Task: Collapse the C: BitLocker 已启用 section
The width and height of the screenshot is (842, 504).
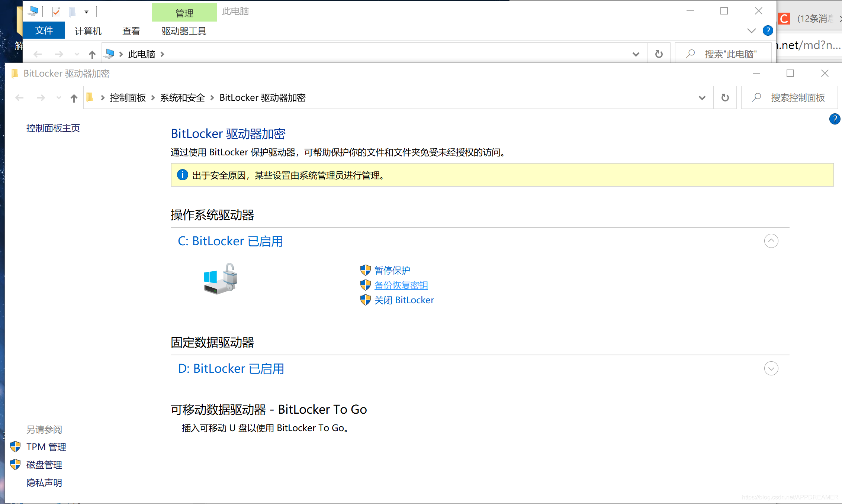Action: (772, 240)
